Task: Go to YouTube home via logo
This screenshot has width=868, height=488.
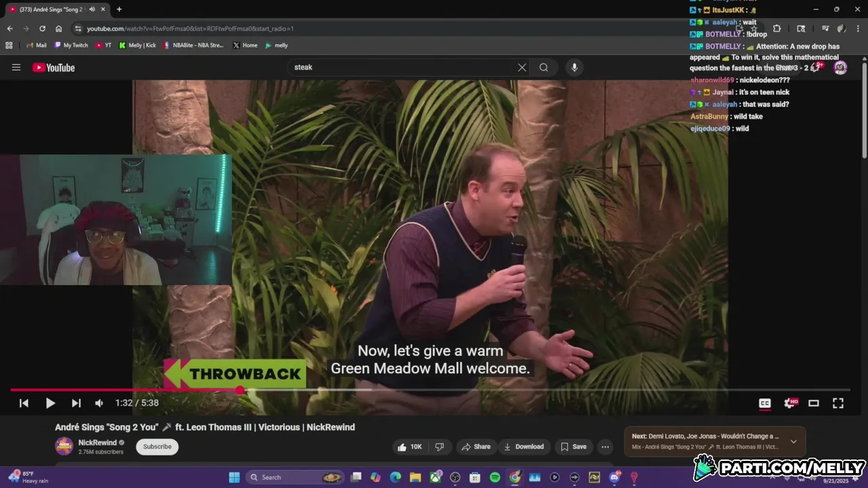Action: point(54,67)
